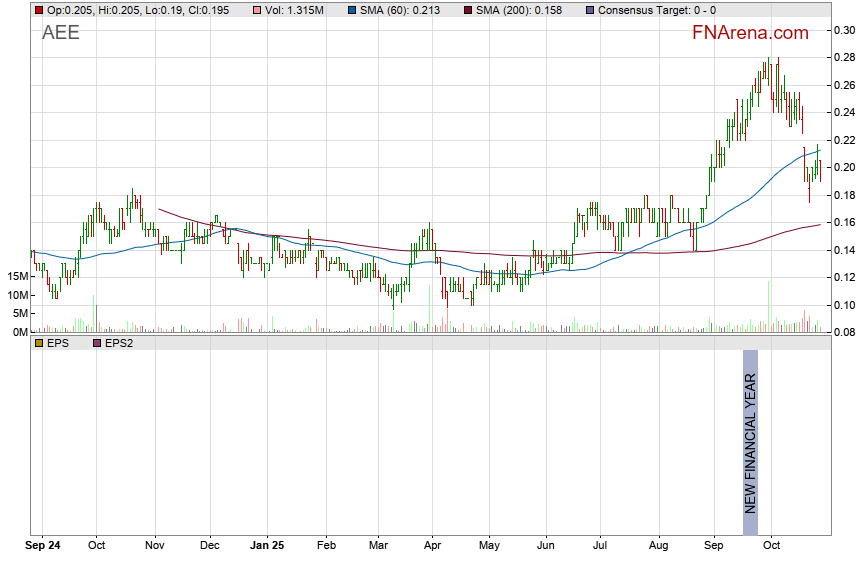Viewport: 859px width, 566px height.
Task: Click the dark red SMA (200) swatch
Action: pos(469,9)
